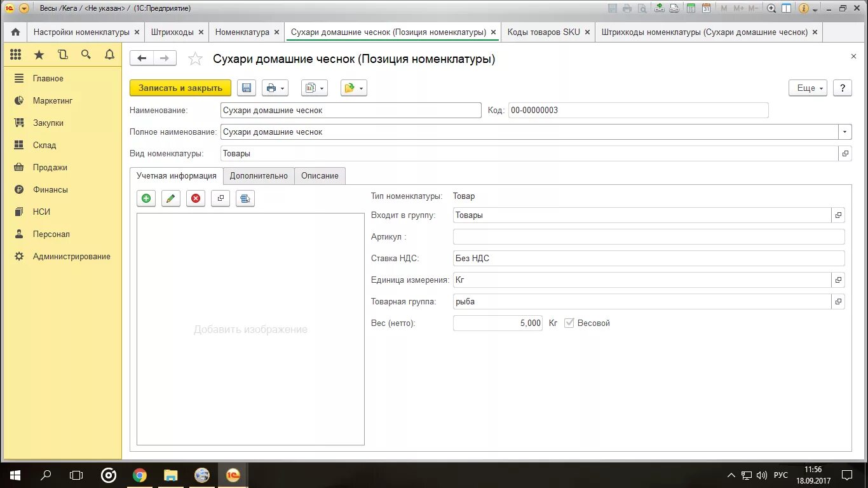Add this item to favorites via the title star
Image resolution: width=868 pixels, height=488 pixels.
tap(196, 59)
